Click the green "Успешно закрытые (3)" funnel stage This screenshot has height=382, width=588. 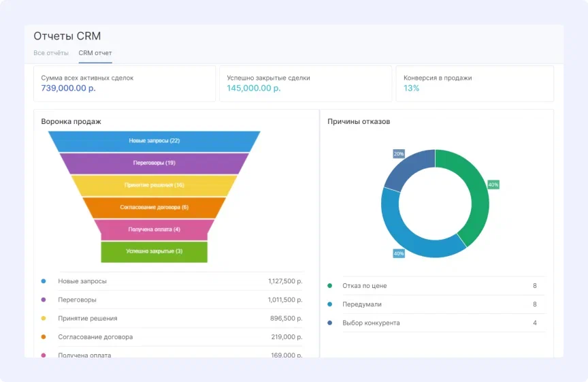pos(154,251)
